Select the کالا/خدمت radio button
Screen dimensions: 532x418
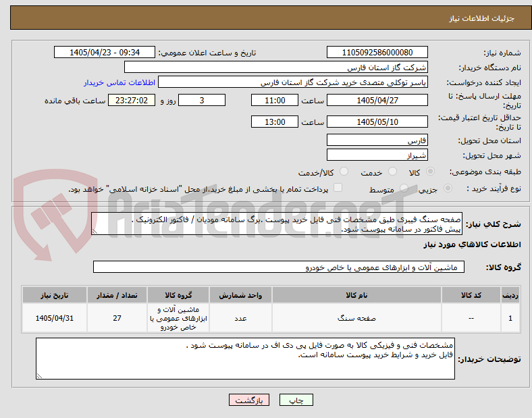click(344, 172)
